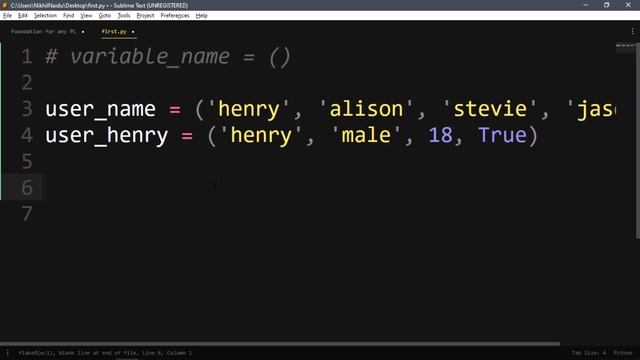Open the Goto menu

tap(105, 16)
